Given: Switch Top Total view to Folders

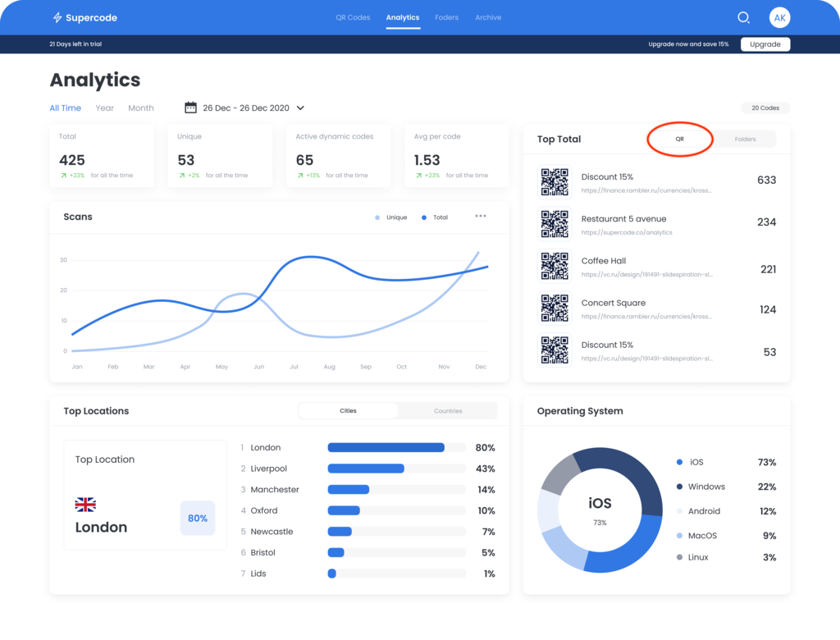Looking at the screenshot, I should click(745, 139).
